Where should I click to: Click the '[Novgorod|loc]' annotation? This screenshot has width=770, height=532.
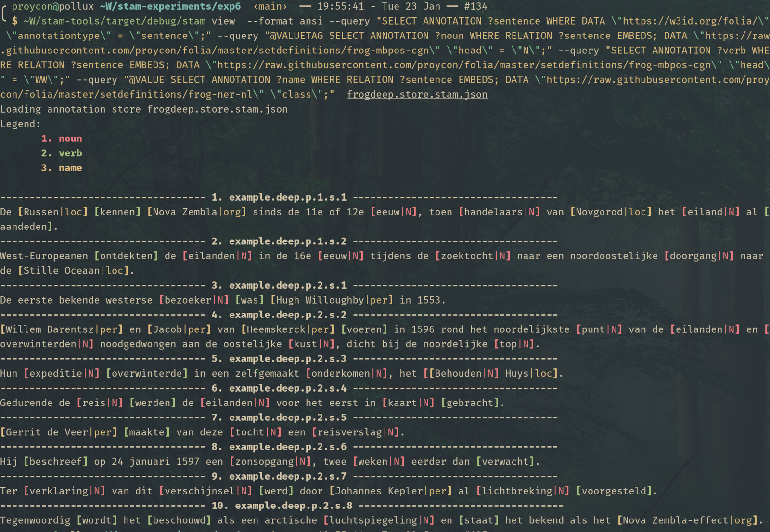click(x=611, y=212)
